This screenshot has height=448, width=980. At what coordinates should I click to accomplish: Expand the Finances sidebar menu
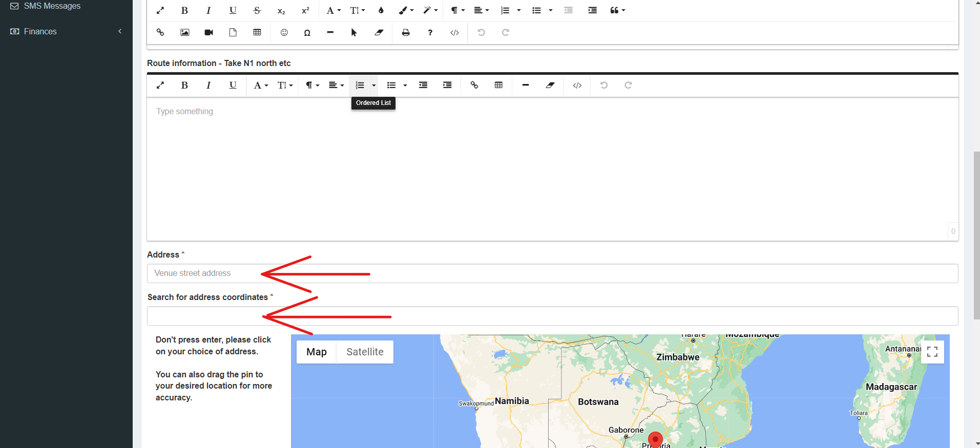click(x=66, y=31)
